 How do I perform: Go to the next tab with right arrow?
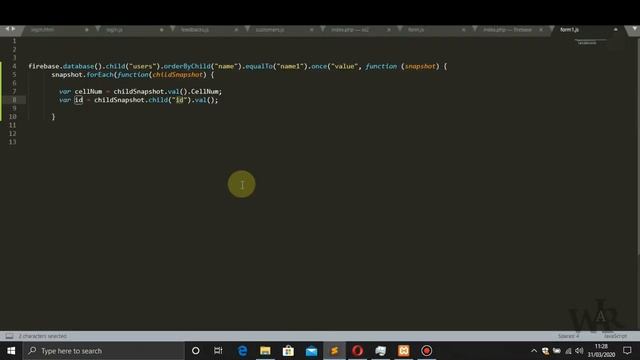pyautogui.click(x=13, y=29)
